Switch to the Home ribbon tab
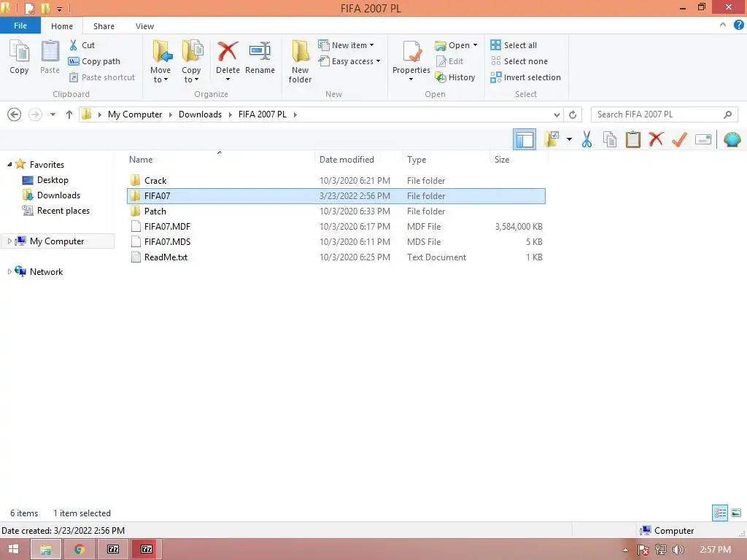Image resolution: width=747 pixels, height=560 pixels. 62,26
